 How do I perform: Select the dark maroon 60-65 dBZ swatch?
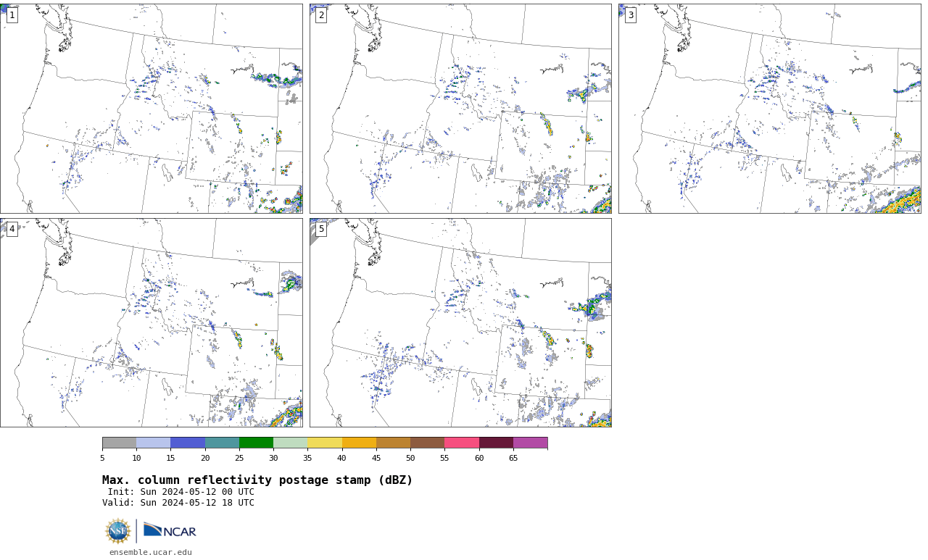coord(496,443)
